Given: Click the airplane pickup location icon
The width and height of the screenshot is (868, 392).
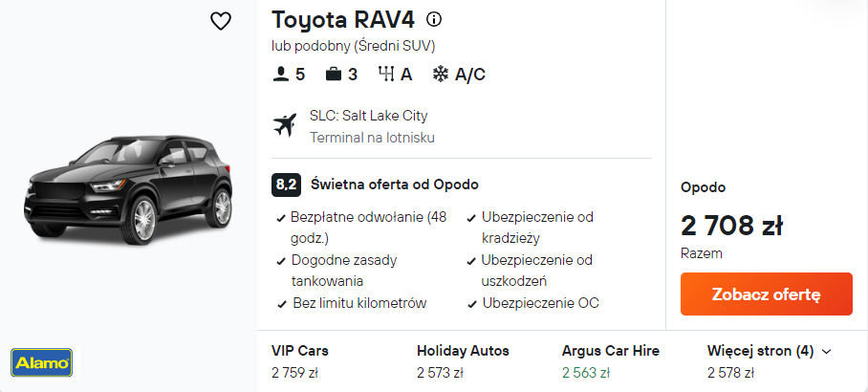Looking at the screenshot, I should (285, 125).
